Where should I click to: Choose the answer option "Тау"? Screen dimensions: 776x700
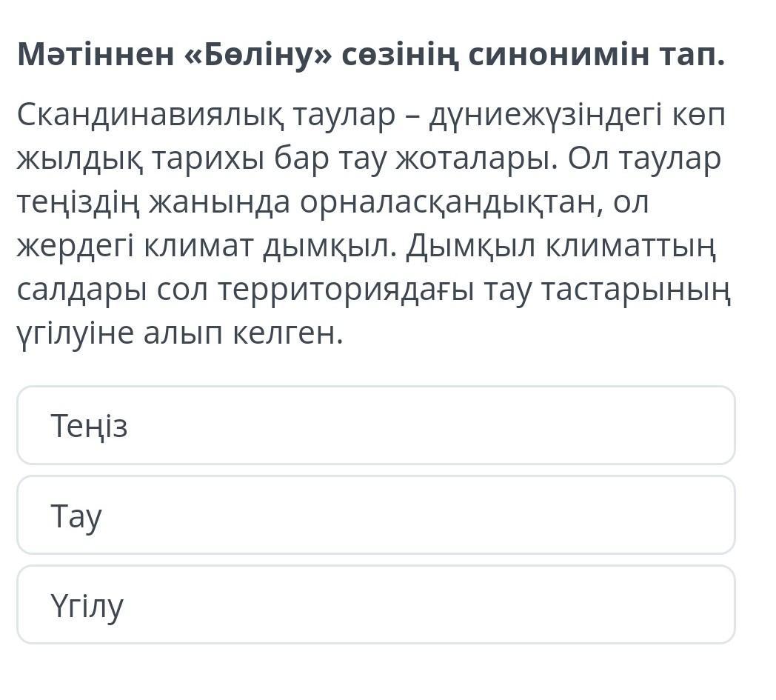coord(375,515)
